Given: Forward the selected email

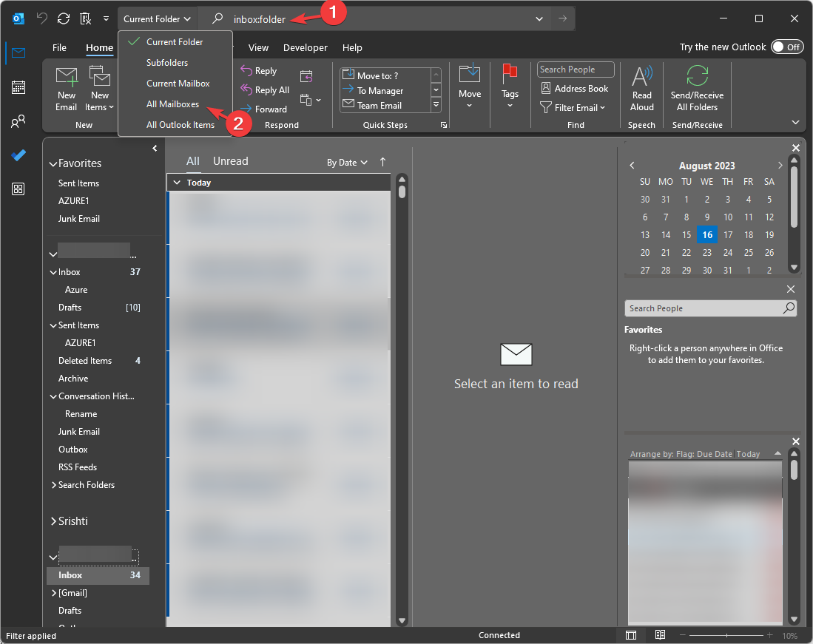Looking at the screenshot, I should pos(264,109).
